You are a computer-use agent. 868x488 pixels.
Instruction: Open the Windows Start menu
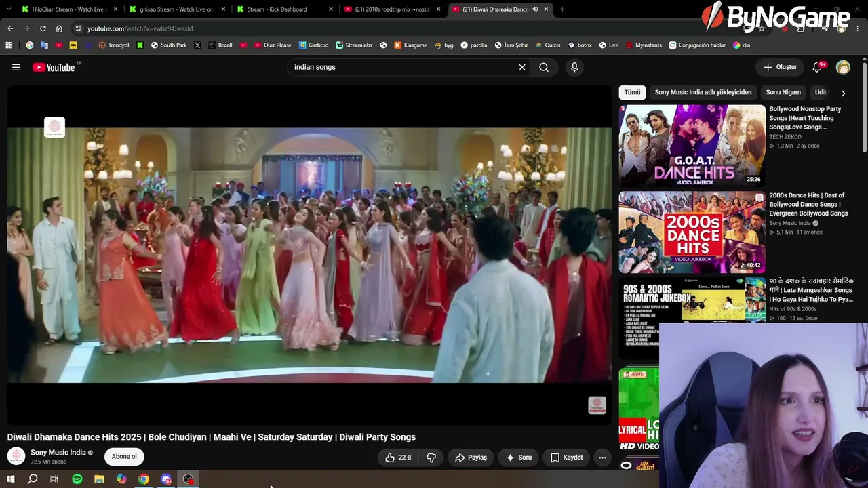point(11,479)
